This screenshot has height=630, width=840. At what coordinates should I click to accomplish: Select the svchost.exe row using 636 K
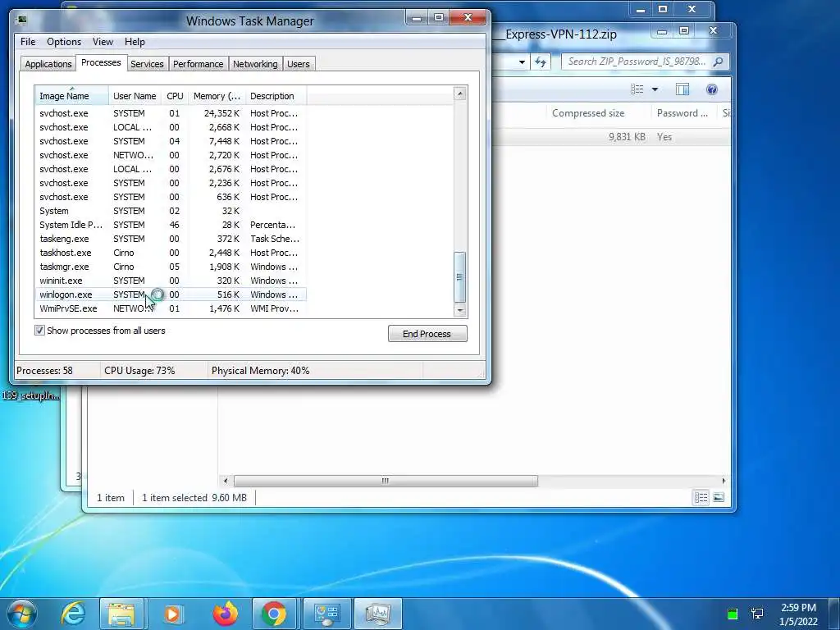point(171,197)
